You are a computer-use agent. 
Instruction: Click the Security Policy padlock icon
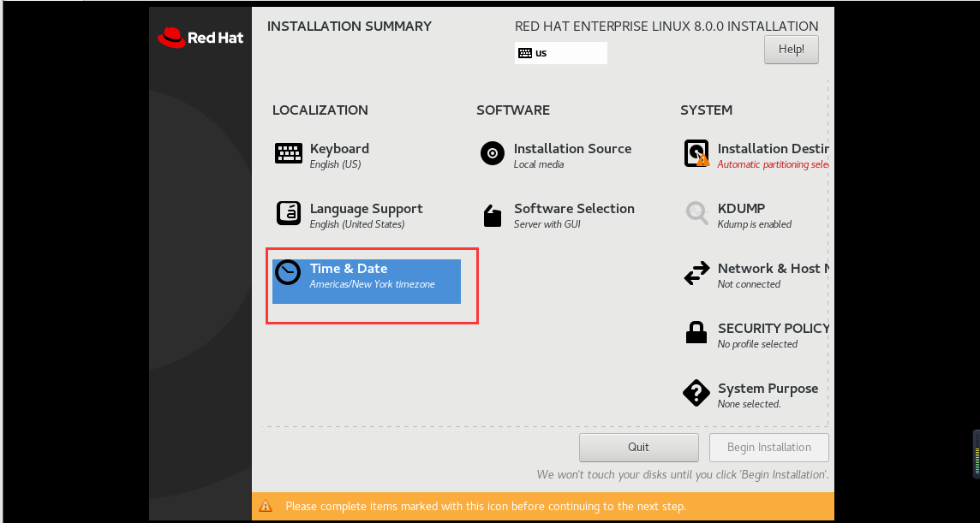(x=696, y=332)
